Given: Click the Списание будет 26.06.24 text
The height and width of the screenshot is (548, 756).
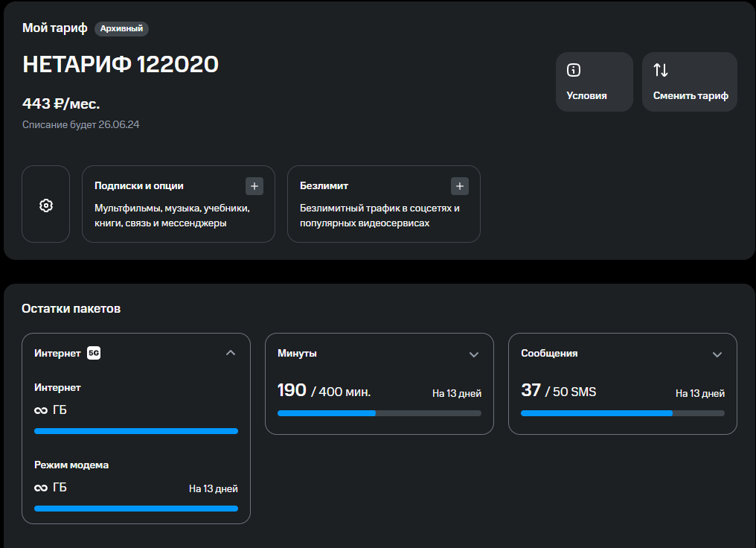Looking at the screenshot, I should click(x=81, y=124).
